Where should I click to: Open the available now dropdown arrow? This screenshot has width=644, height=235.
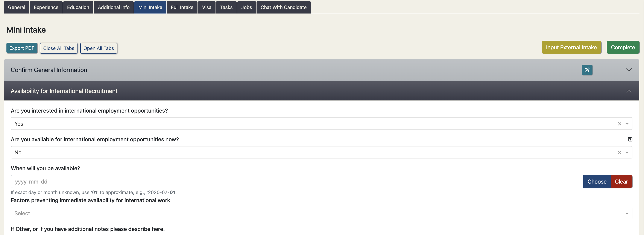(627, 153)
